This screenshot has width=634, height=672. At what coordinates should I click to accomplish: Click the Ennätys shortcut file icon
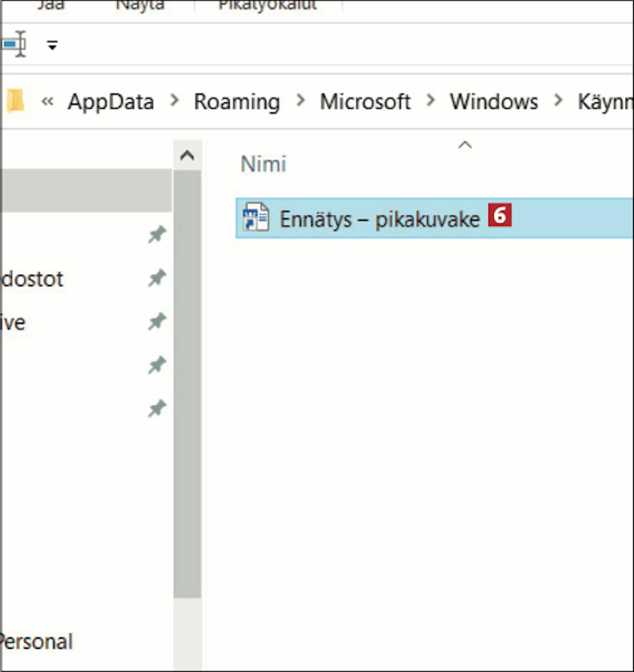[x=255, y=217]
